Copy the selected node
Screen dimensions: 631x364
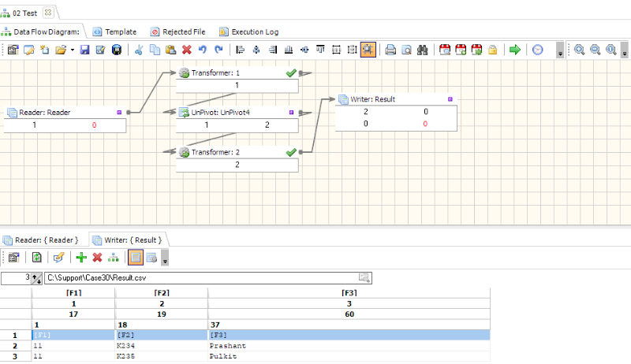pyautogui.click(x=155, y=50)
